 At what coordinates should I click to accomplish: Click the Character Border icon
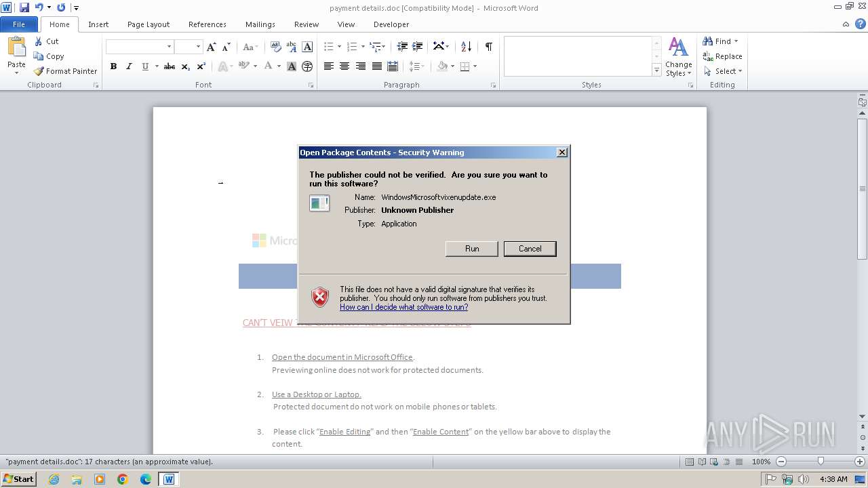point(307,47)
